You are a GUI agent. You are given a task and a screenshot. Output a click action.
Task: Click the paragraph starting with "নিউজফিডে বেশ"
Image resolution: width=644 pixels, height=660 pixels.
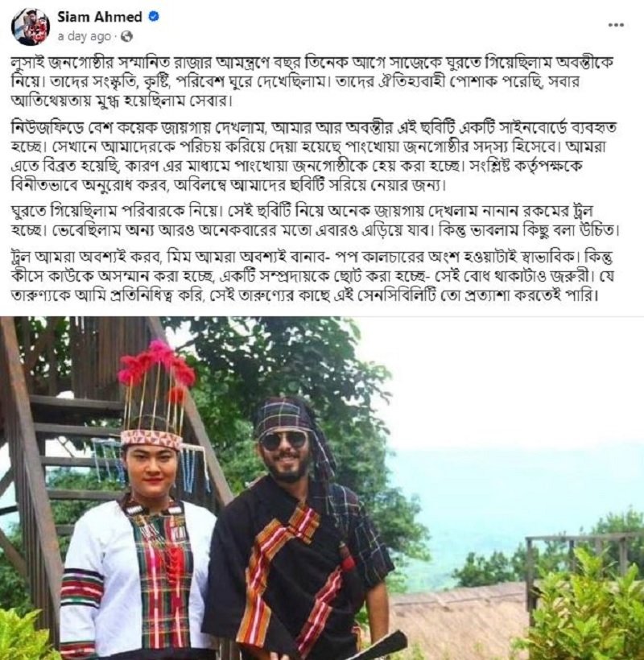(314, 155)
